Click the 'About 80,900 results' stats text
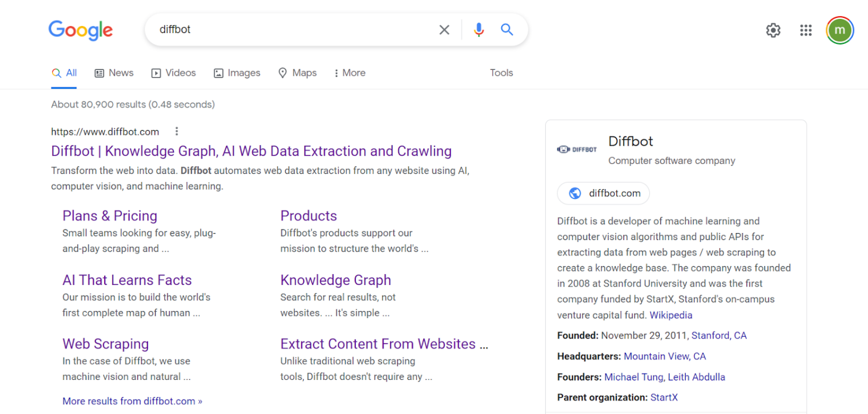Viewport: 868px width, 414px height. point(133,105)
